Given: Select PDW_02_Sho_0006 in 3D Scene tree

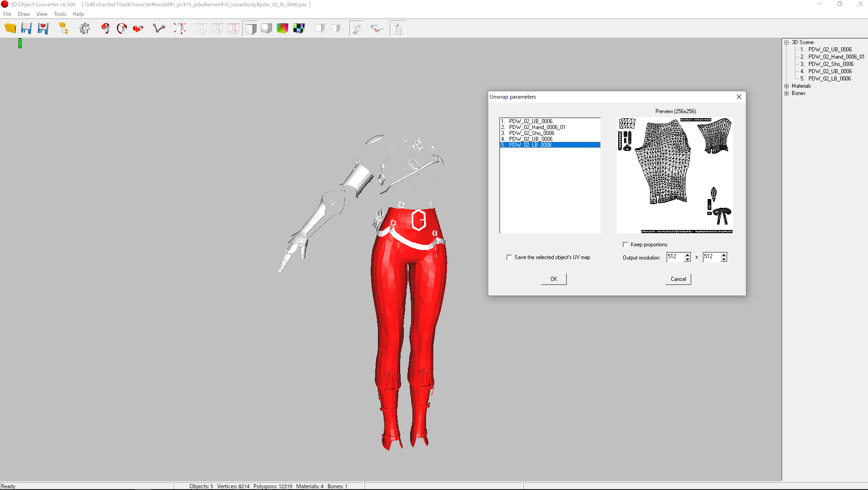Looking at the screenshot, I should pyautogui.click(x=831, y=64).
